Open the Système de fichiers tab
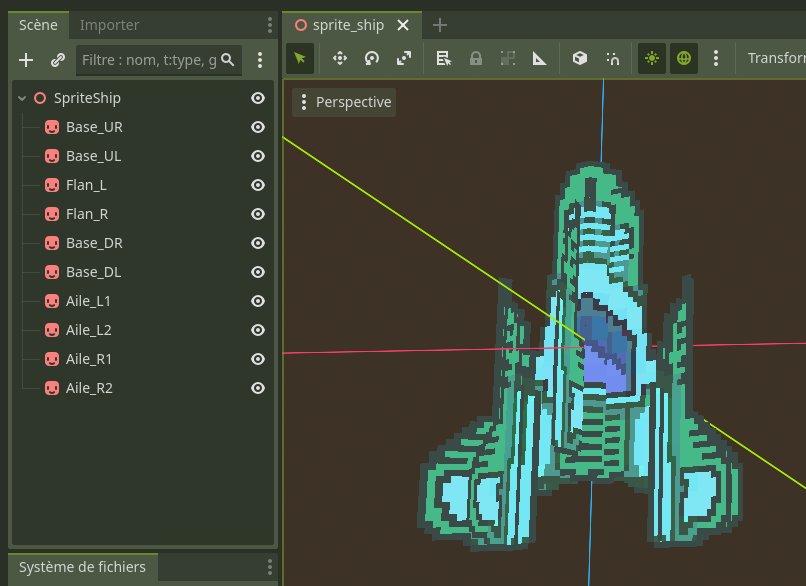The height and width of the screenshot is (586, 806). coord(82,567)
